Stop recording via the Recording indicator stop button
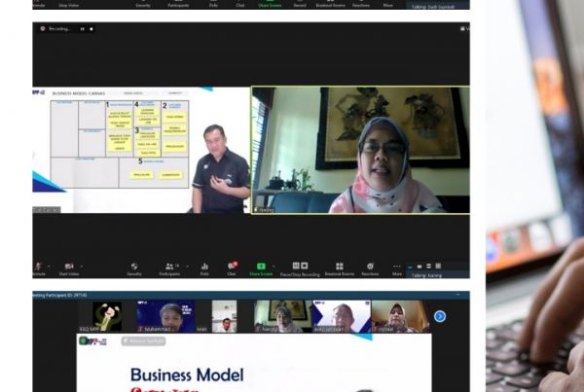This screenshot has height=392, width=584. (x=93, y=29)
